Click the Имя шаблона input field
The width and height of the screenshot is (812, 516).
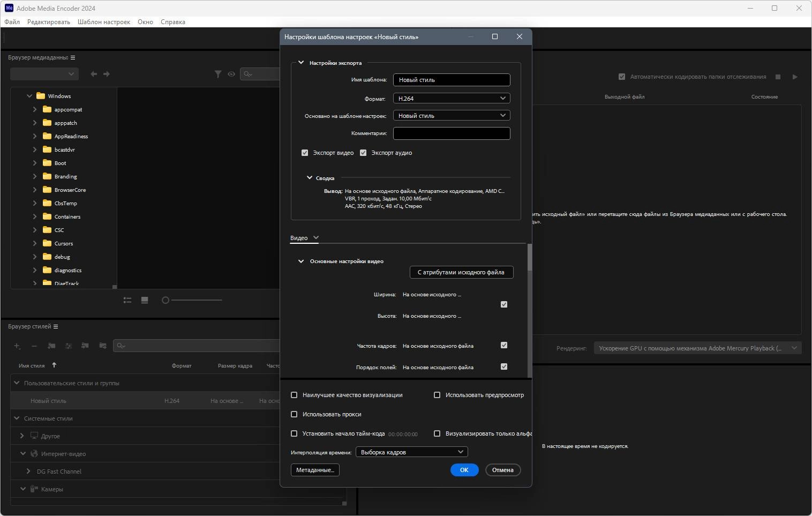[452, 80]
